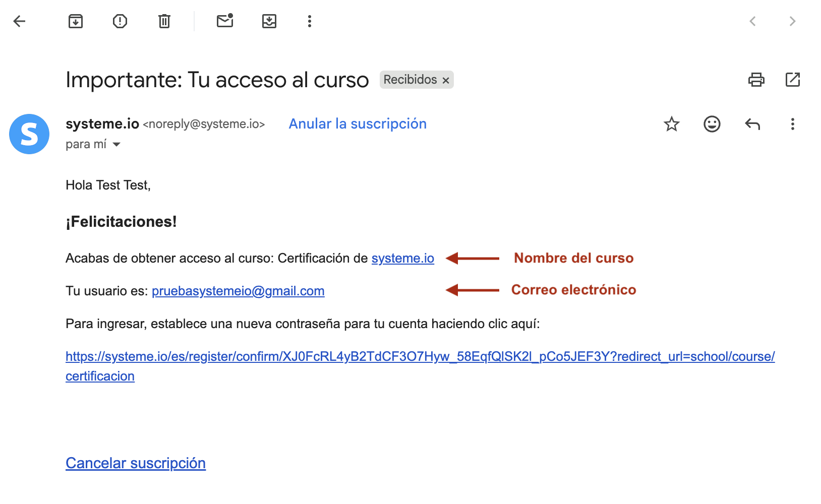Click the systeme.io sender avatar

point(29,134)
